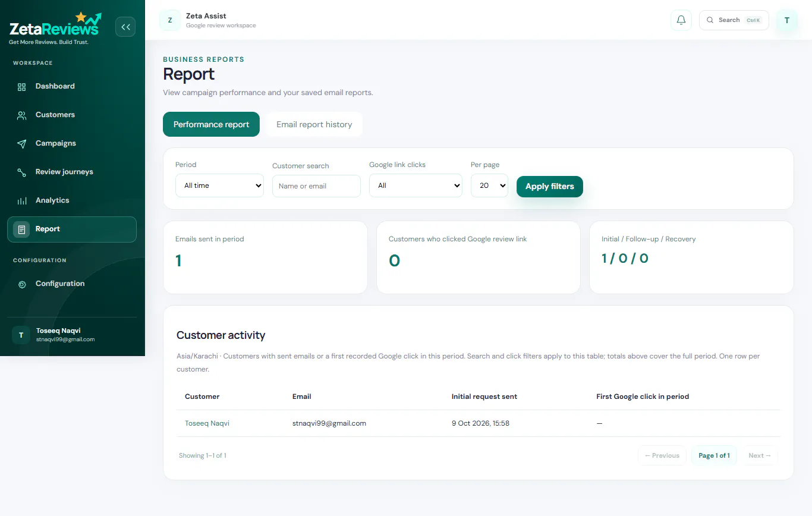Click the date 9 Oct 2026, 15:58

point(480,423)
